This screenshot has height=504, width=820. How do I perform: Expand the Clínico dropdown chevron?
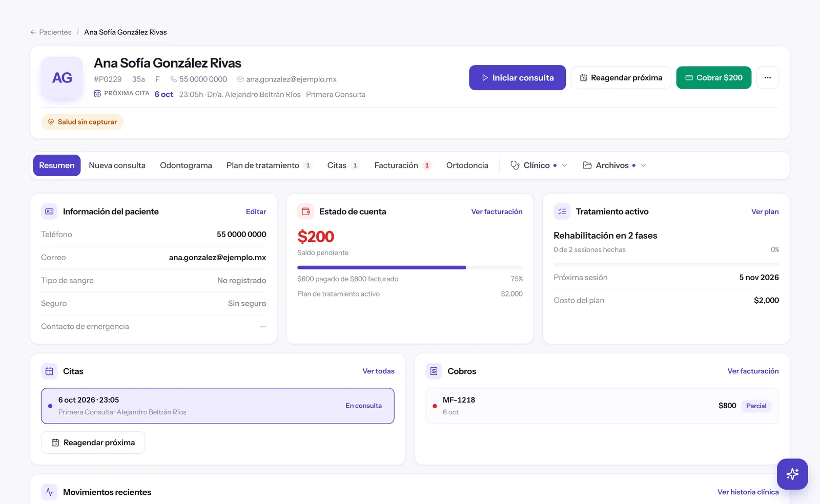(565, 165)
